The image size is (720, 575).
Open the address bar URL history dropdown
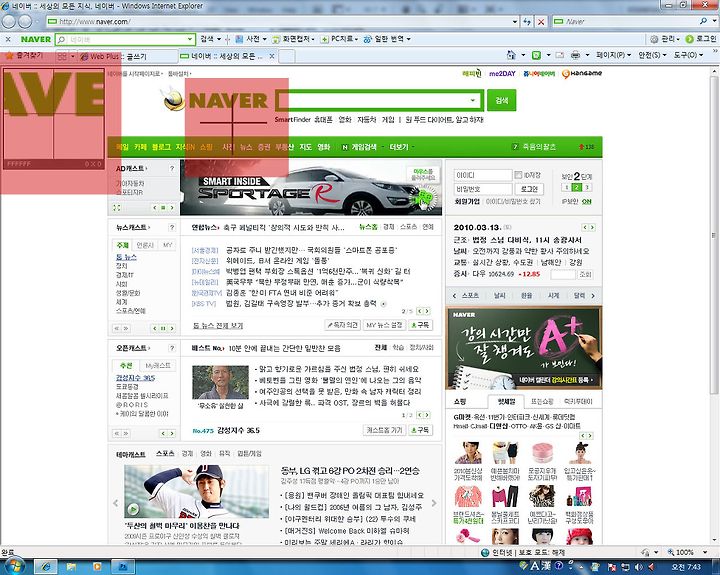514,22
